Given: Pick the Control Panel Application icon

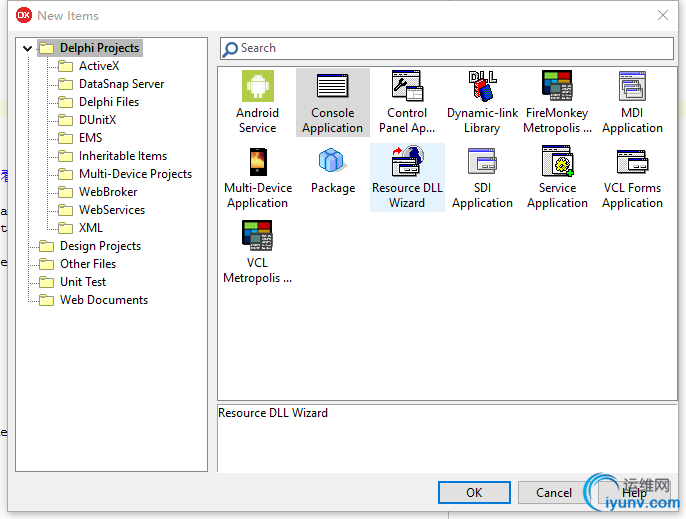Looking at the screenshot, I should click(407, 86).
